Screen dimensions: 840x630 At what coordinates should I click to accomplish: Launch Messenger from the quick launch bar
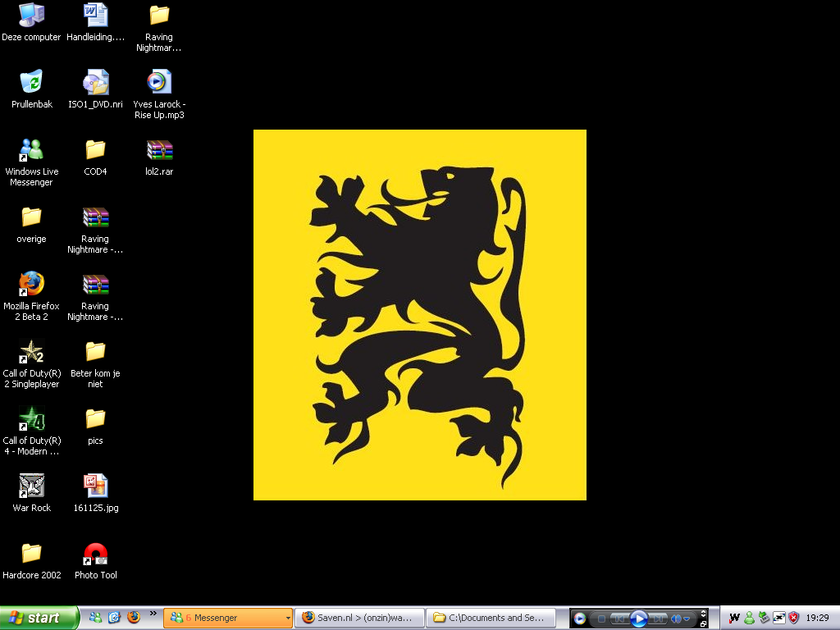(95, 618)
